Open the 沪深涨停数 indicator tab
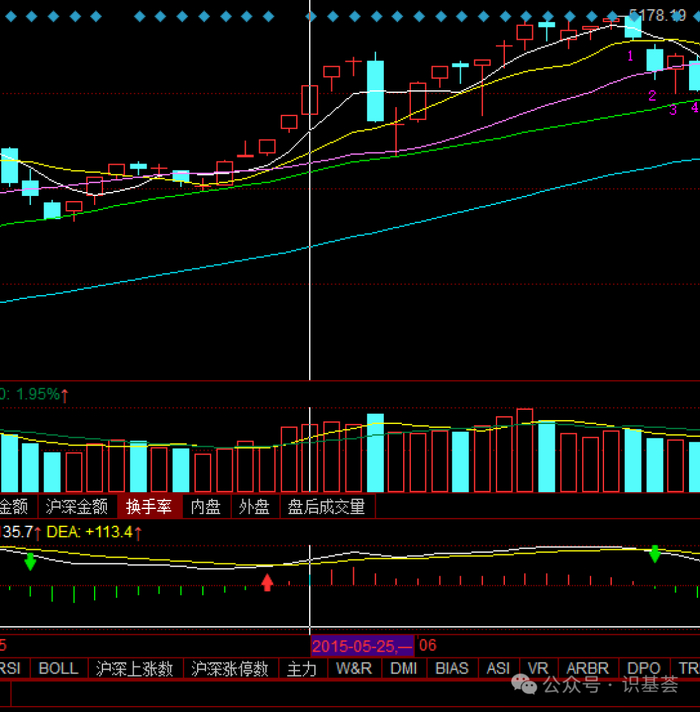The image size is (700, 712). click(230, 668)
